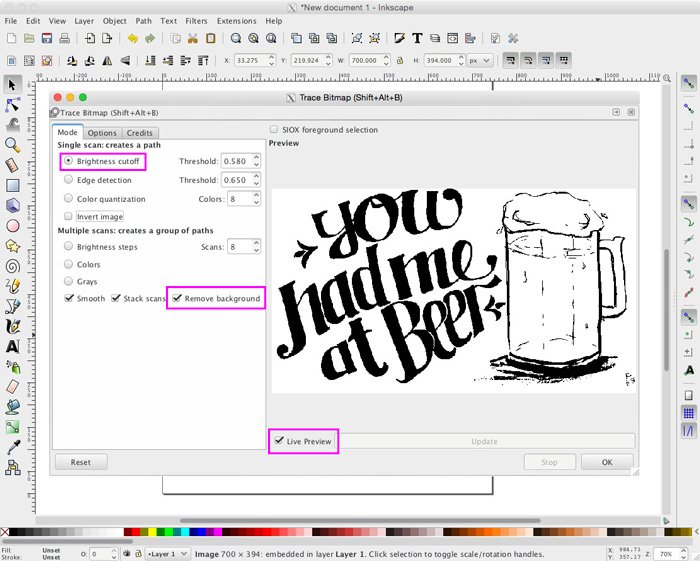The image size is (700, 561).
Task: Open the Filters menu
Action: click(196, 21)
